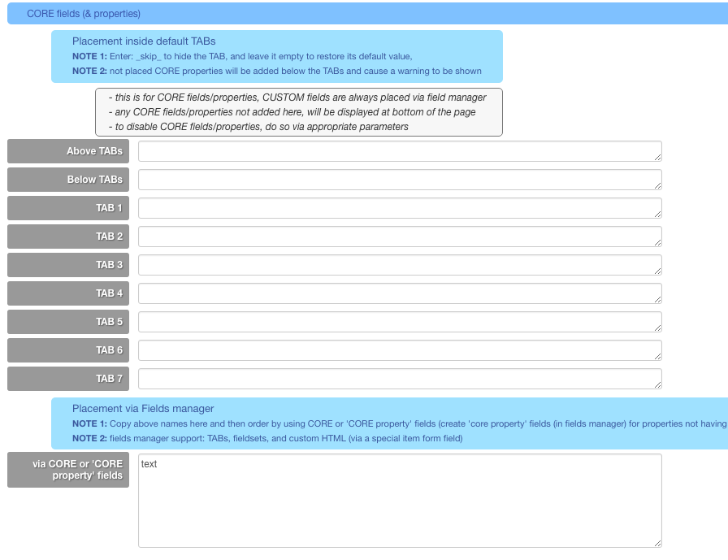Viewport: 728px width, 560px height.
Task: Select the TAB 4 text area
Action: 400,293
